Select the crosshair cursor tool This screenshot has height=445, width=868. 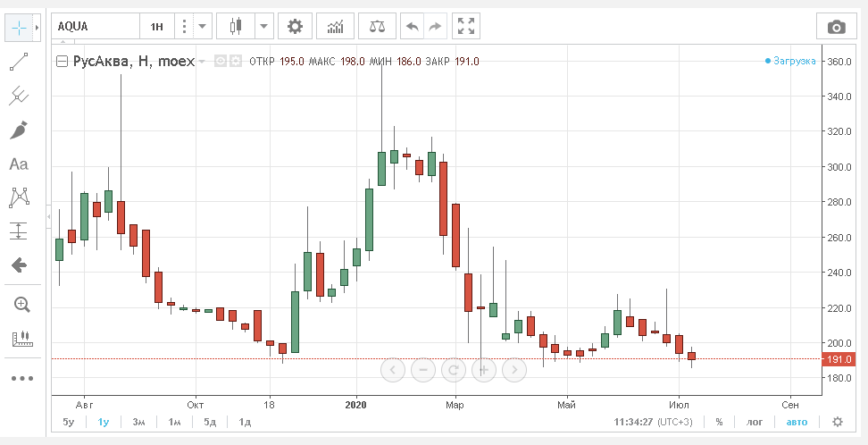pyautogui.click(x=19, y=27)
